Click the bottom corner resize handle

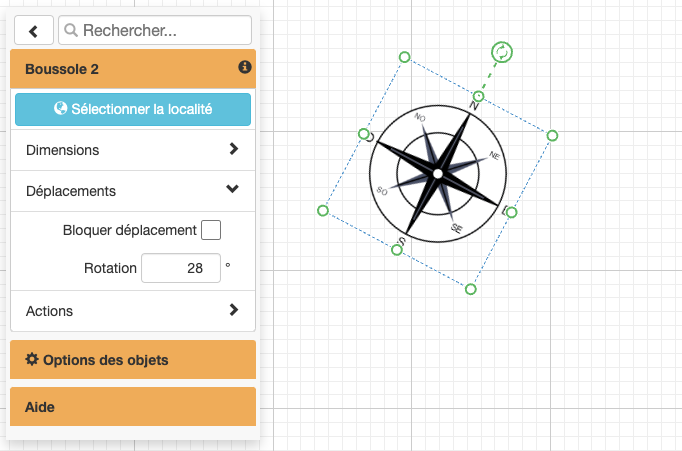(x=471, y=289)
